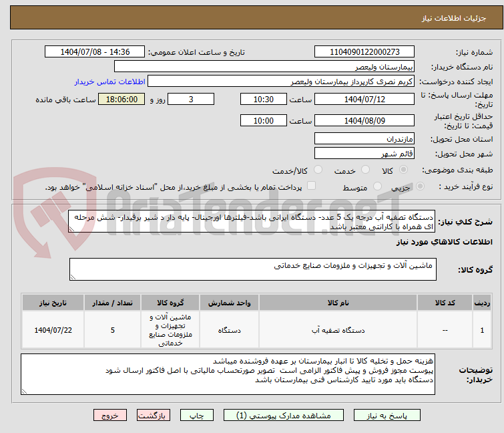
Task: Click the response deadline date 1404/07/12 field
Action: (x=364, y=99)
